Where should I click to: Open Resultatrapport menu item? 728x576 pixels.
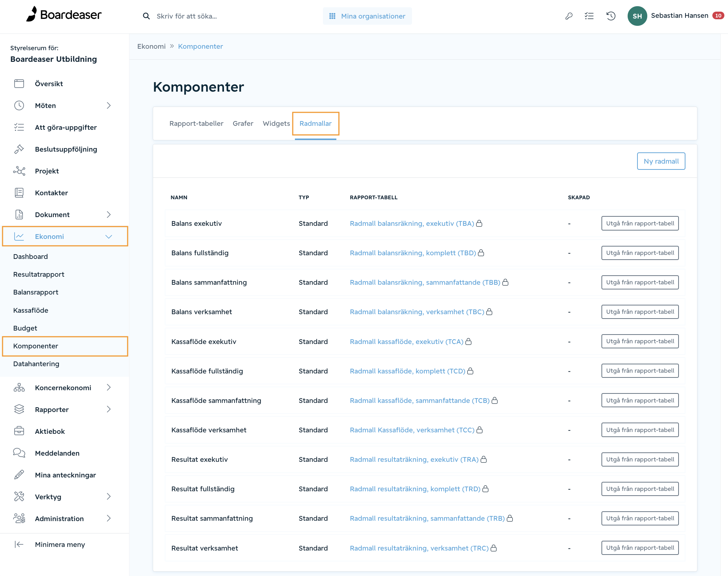tap(39, 274)
